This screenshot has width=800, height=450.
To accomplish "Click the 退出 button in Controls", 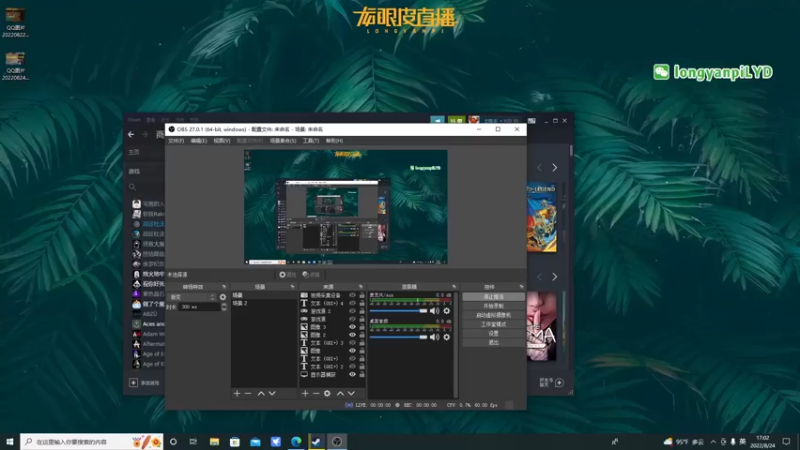I will [493, 342].
